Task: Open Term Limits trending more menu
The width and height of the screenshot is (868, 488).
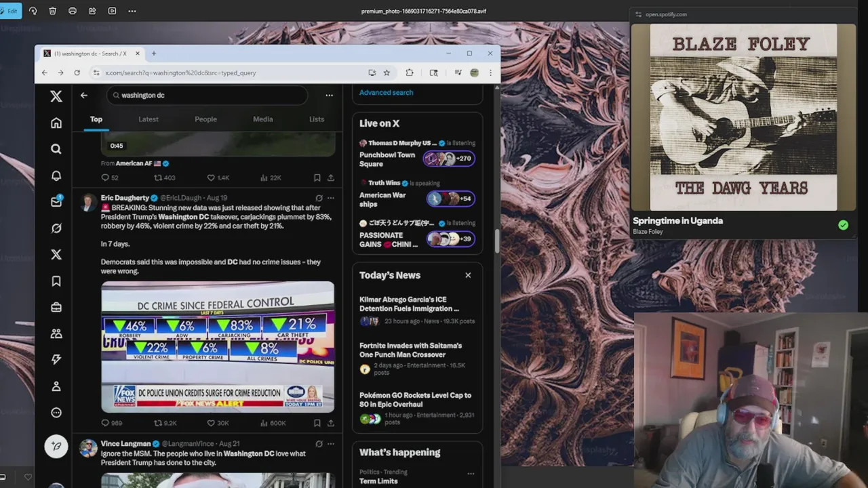Action: click(471, 473)
